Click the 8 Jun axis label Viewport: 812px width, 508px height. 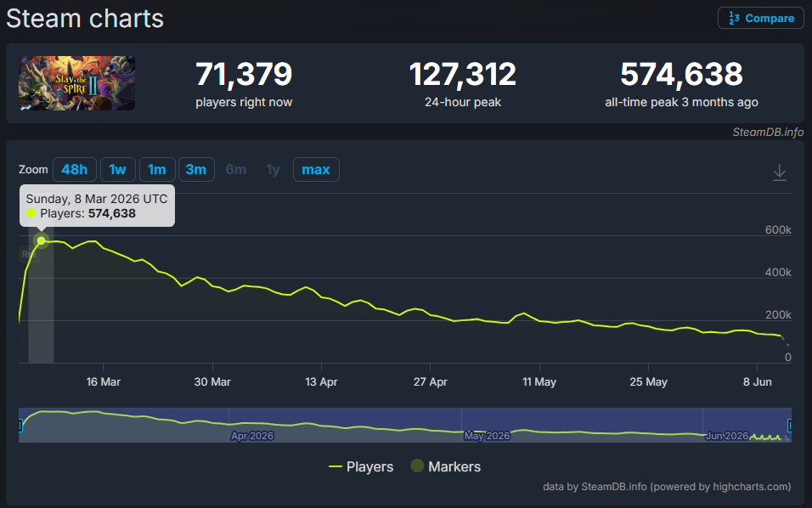[757, 382]
